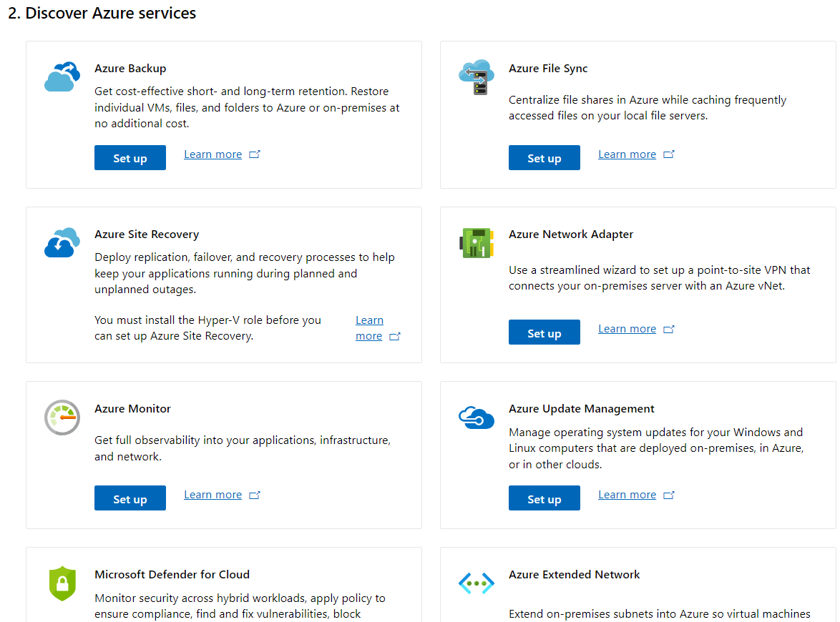Click the 'Deploy replication, failover, and recovery' description
The image size is (840, 622).
click(x=244, y=273)
